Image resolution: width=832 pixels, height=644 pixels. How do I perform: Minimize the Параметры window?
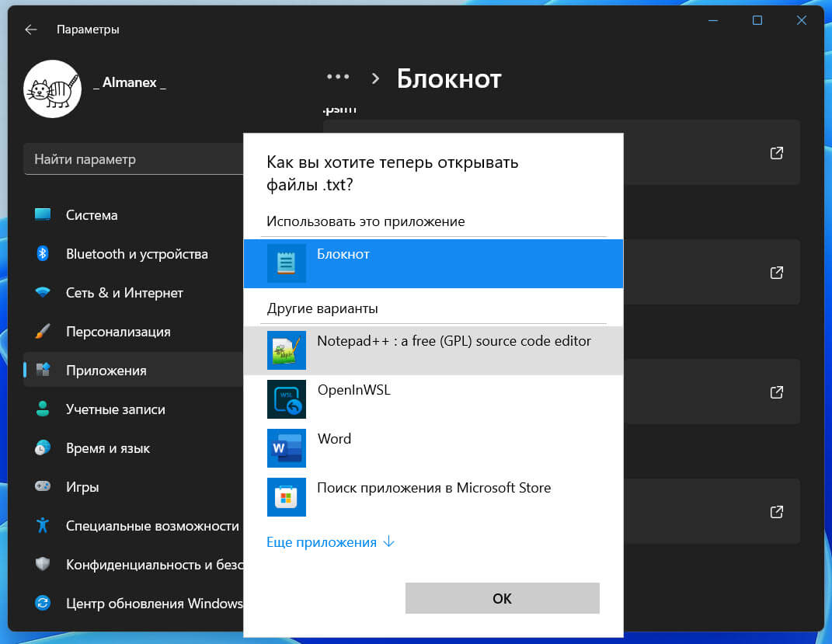coord(713,21)
